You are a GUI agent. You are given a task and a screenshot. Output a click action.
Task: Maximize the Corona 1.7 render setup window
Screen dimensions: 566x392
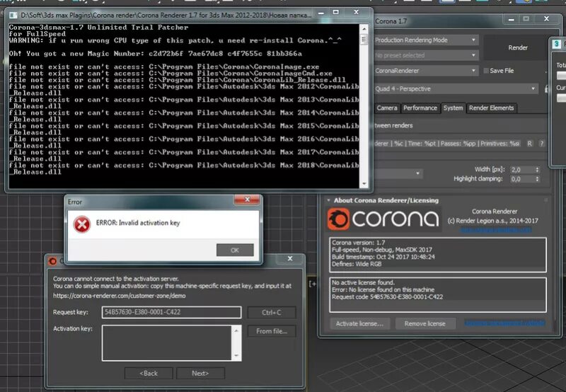(x=526, y=19)
